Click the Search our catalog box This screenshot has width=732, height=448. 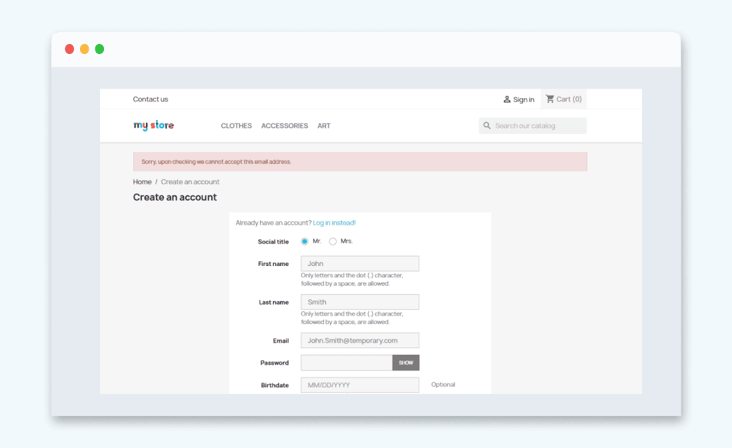point(533,126)
